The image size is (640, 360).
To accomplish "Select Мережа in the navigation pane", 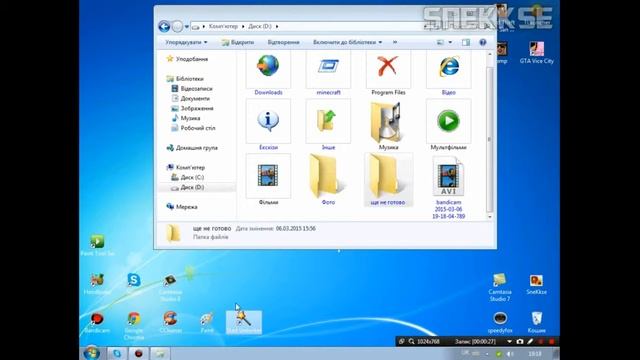I will (182, 207).
